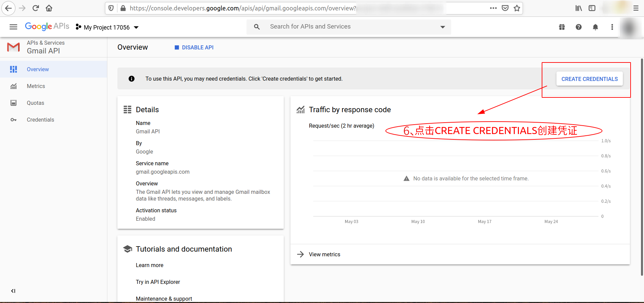This screenshot has width=644, height=303.
Task: Bookmark this page with the star icon
Action: (x=517, y=8)
